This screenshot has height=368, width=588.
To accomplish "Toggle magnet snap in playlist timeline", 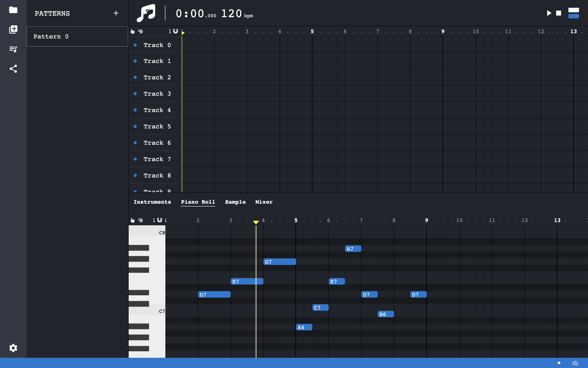I will pyautogui.click(x=176, y=31).
